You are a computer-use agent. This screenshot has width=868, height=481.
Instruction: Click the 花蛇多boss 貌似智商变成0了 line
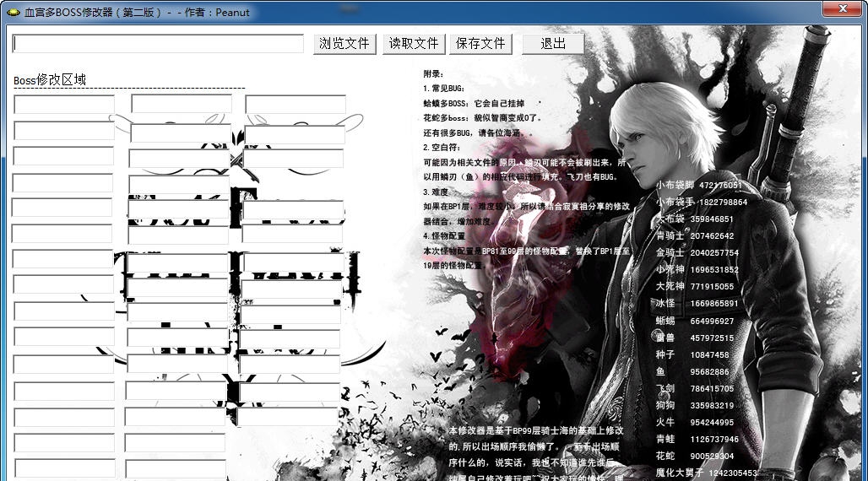point(483,118)
